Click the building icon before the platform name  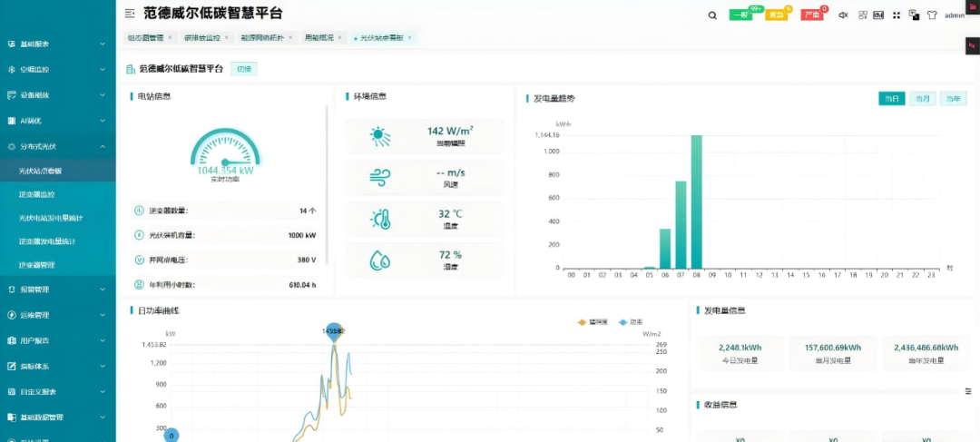(130, 69)
